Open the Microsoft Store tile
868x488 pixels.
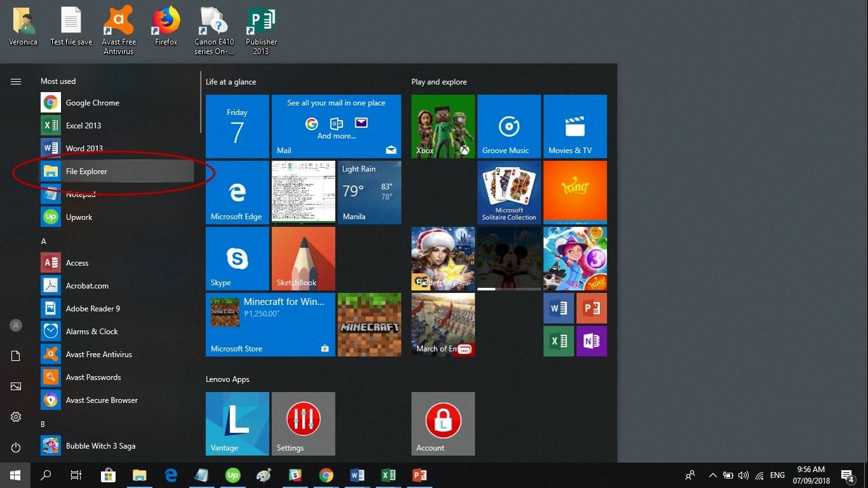click(270, 325)
